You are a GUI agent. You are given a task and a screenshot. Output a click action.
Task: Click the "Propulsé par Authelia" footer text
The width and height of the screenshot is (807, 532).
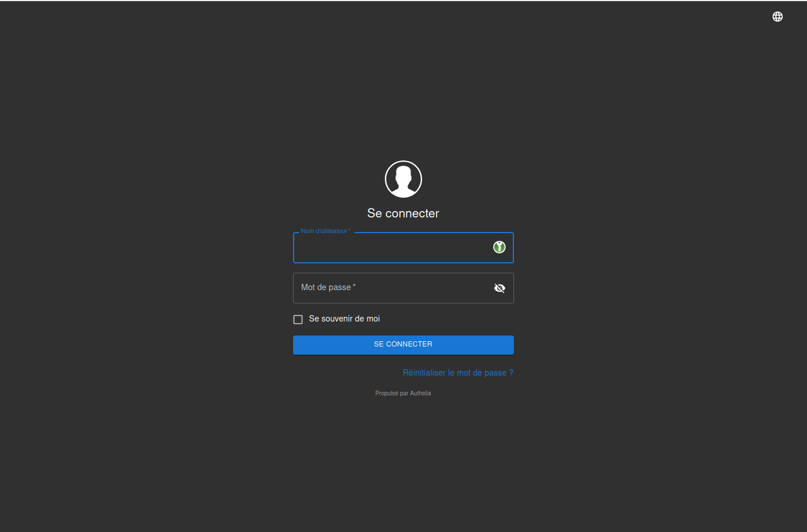click(x=403, y=394)
